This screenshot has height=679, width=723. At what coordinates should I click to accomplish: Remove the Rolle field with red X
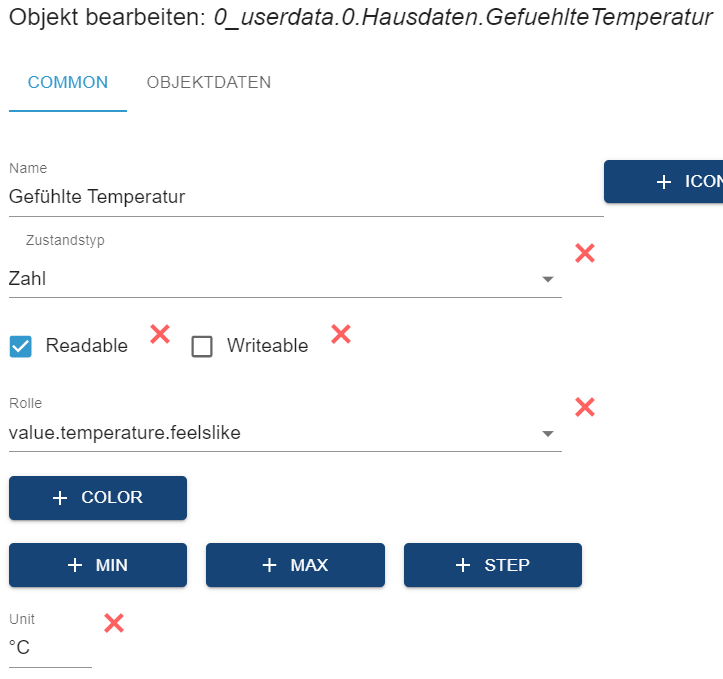point(585,407)
